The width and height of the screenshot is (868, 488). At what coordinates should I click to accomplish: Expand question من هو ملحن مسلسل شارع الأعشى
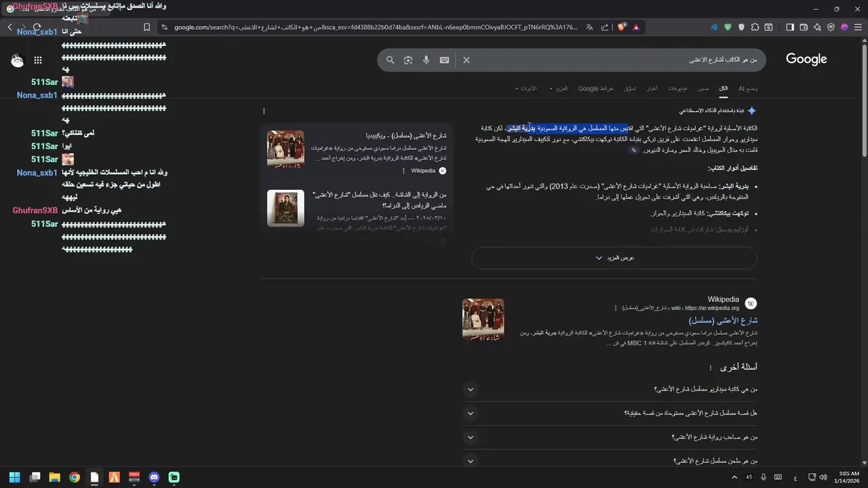pyautogui.click(x=610, y=461)
